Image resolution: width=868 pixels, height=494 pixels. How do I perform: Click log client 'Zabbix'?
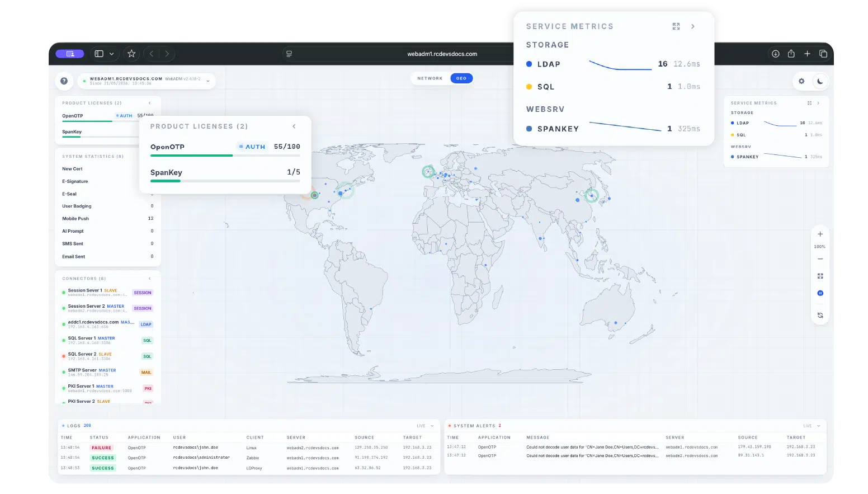pos(253,458)
